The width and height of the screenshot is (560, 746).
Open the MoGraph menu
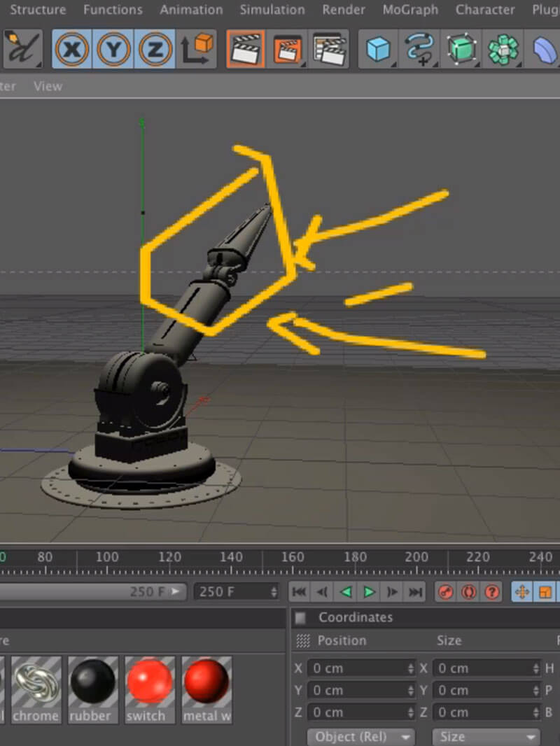(x=410, y=10)
